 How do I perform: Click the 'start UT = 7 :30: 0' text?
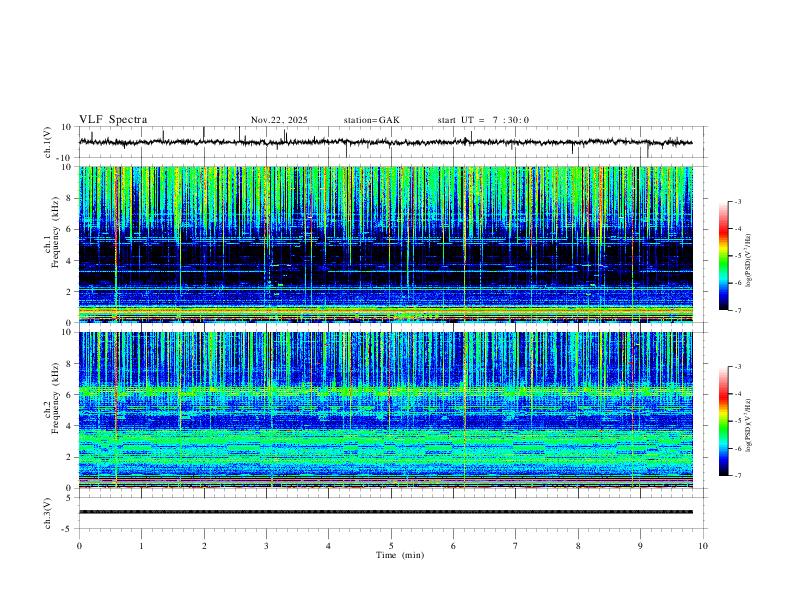[x=483, y=120]
